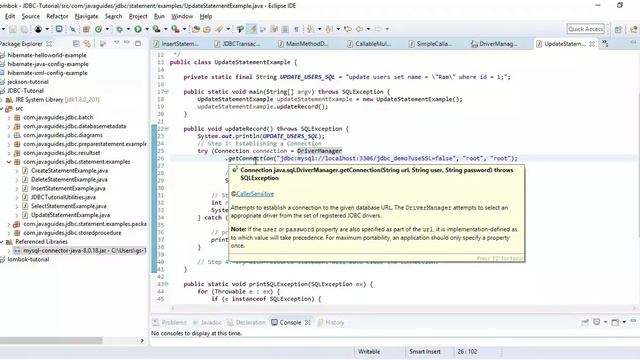This screenshot has width=640, height=360.
Task: Open the Back history dropdown arrow
Action: click(x=368, y=29)
